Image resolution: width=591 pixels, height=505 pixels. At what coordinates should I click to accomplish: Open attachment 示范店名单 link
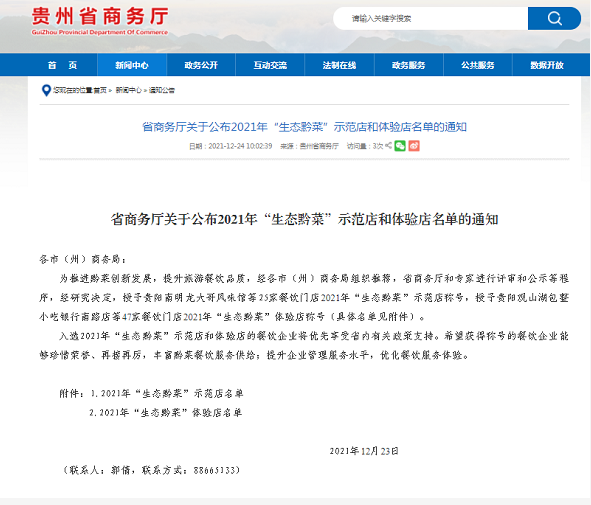pos(167,393)
